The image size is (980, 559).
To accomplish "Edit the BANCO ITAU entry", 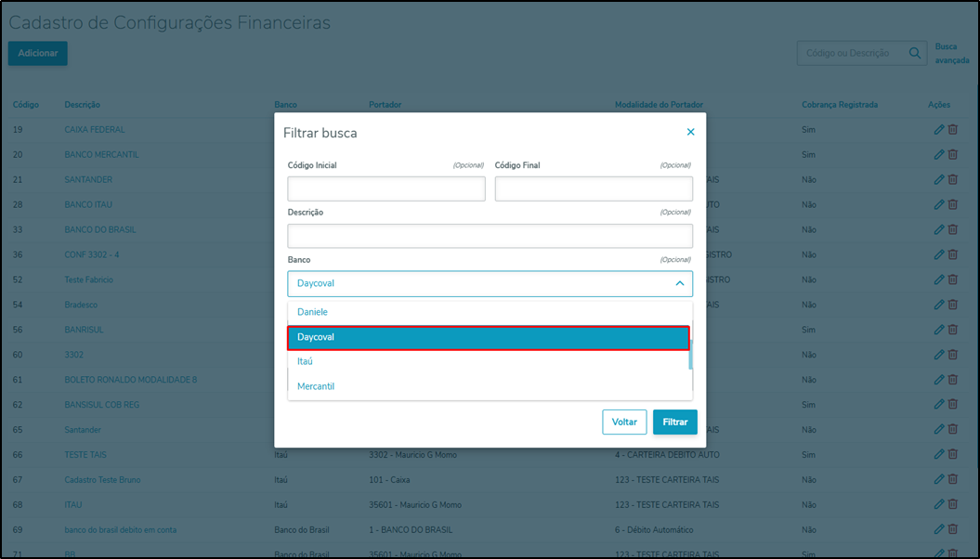I will pyautogui.click(x=939, y=204).
